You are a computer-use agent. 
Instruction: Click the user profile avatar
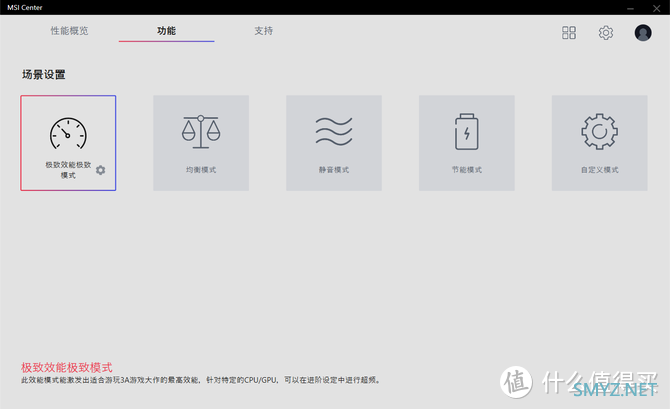pyautogui.click(x=643, y=32)
